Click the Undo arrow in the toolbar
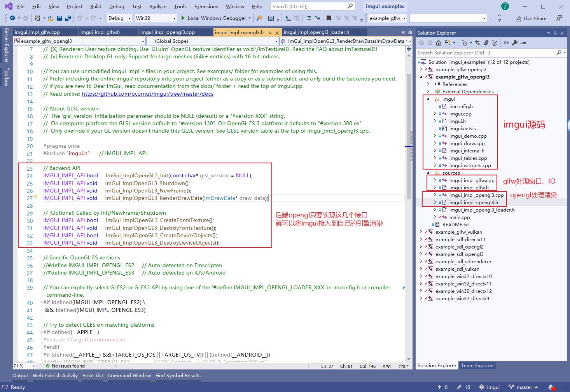This screenshot has width=570, height=392. point(80,18)
